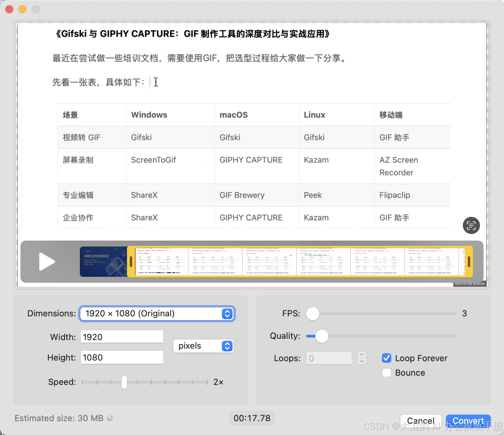Click the left trim handle
Image resolution: width=504 pixels, height=435 pixels.
click(131, 262)
